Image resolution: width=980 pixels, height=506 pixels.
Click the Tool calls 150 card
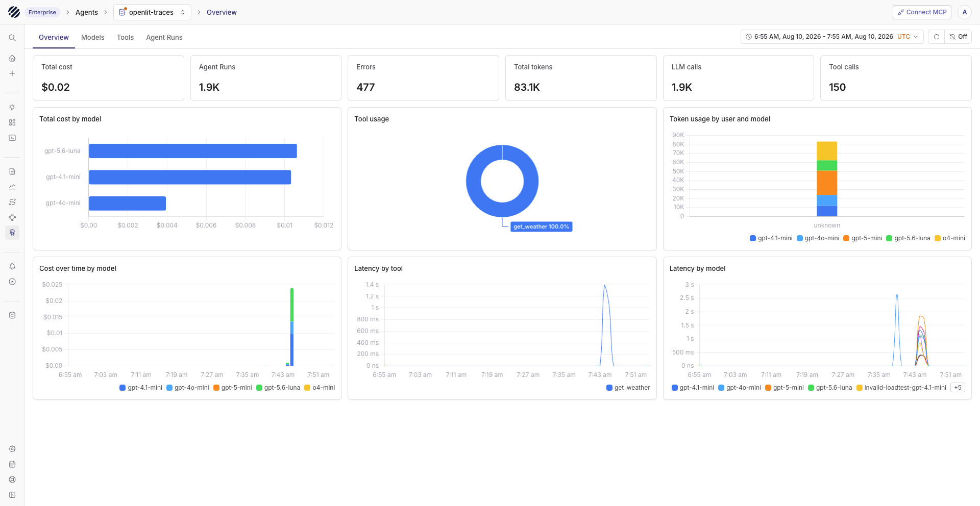pos(896,78)
